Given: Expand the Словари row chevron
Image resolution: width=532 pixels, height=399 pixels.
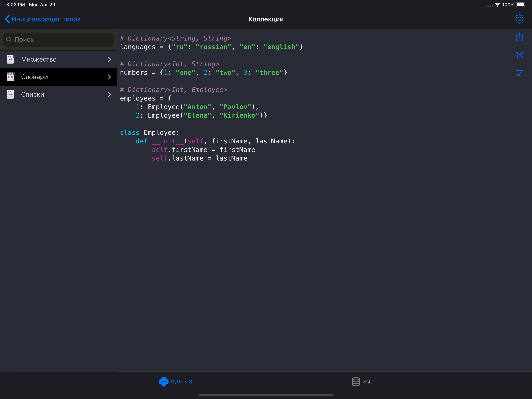Looking at the screenshot, I should tap(109, 77).
